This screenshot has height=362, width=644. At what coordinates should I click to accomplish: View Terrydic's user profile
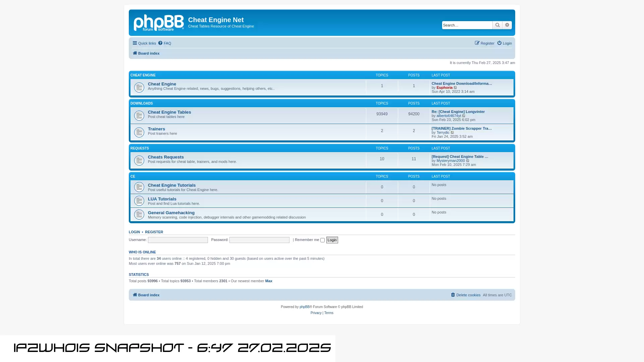(443, 133)
